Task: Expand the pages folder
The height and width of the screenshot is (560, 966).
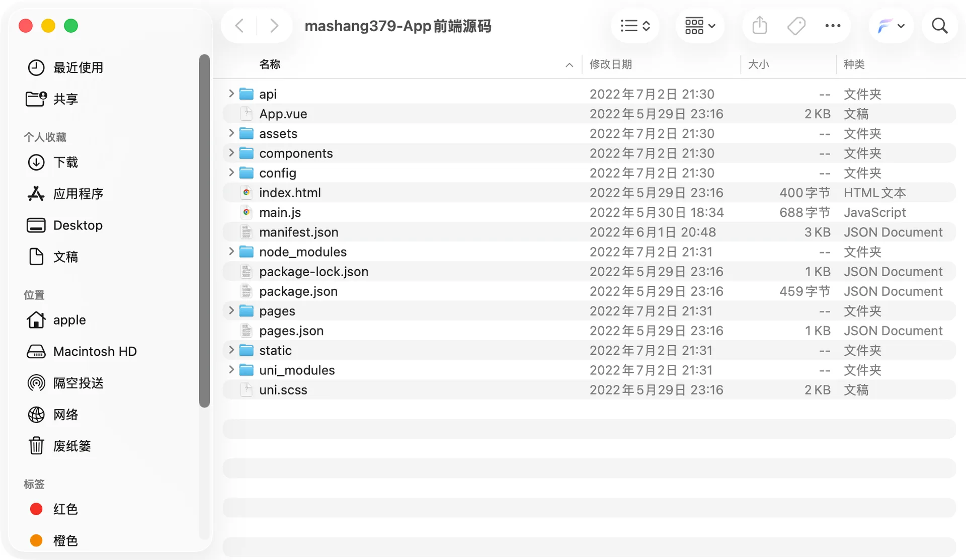Action: (231, 310)
